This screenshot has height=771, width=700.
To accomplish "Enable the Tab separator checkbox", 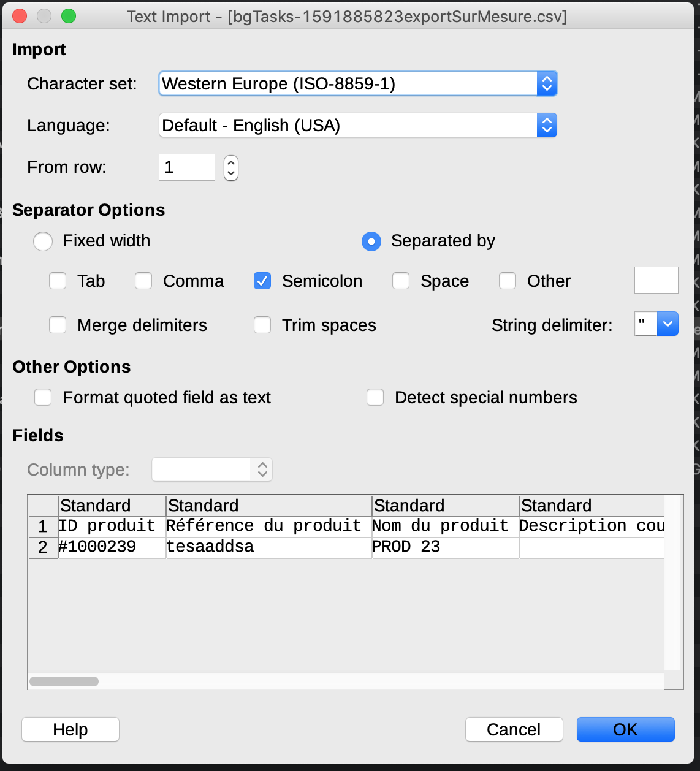I will pos(58,281).
